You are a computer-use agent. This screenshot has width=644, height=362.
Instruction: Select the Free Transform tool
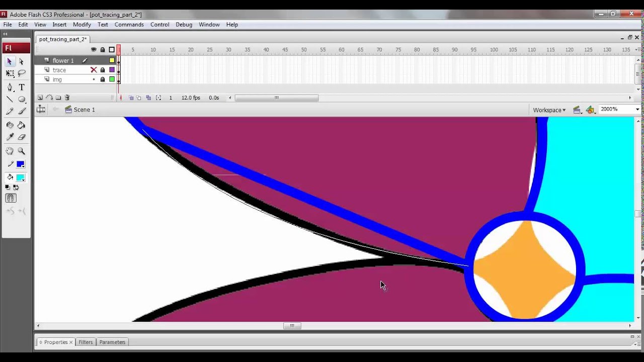[x=10, y=73]
